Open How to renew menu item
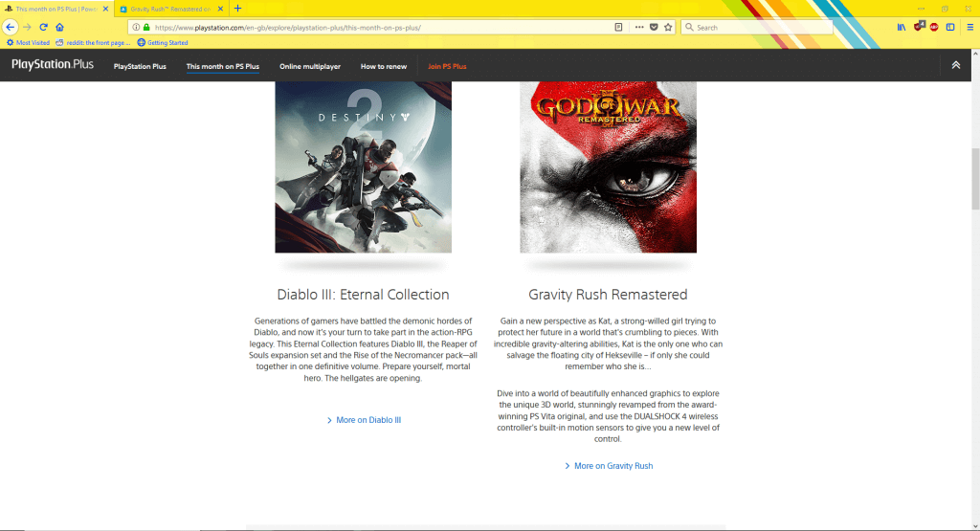Viewport: 980px width, 531px height. [x=383, y=67]
